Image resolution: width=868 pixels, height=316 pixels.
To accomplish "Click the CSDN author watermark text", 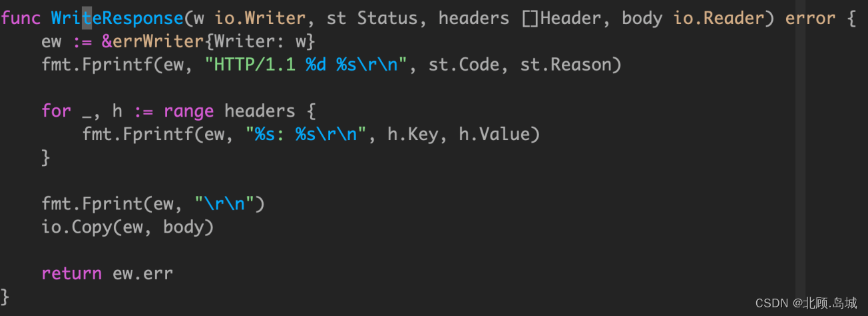I will (x=805, y=303).
